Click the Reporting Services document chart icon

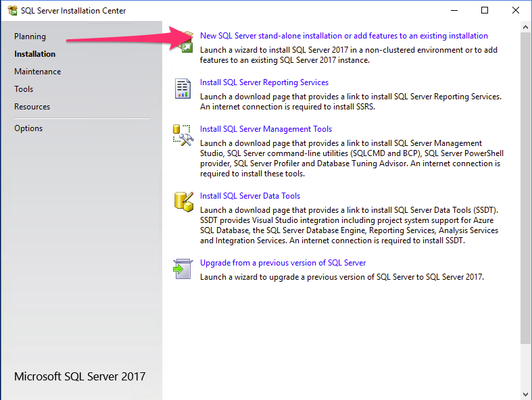[183, 89]
